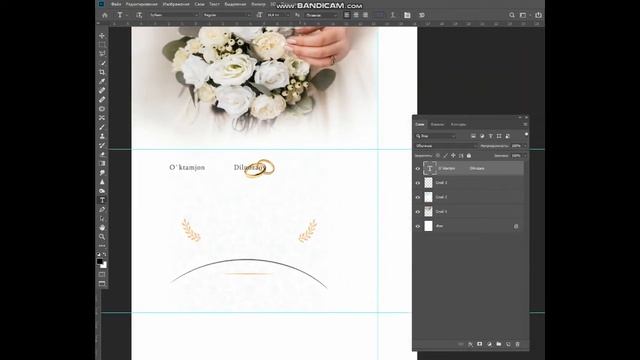
Task: Open the Create Warped Text dialog
Action: [393, 15]
